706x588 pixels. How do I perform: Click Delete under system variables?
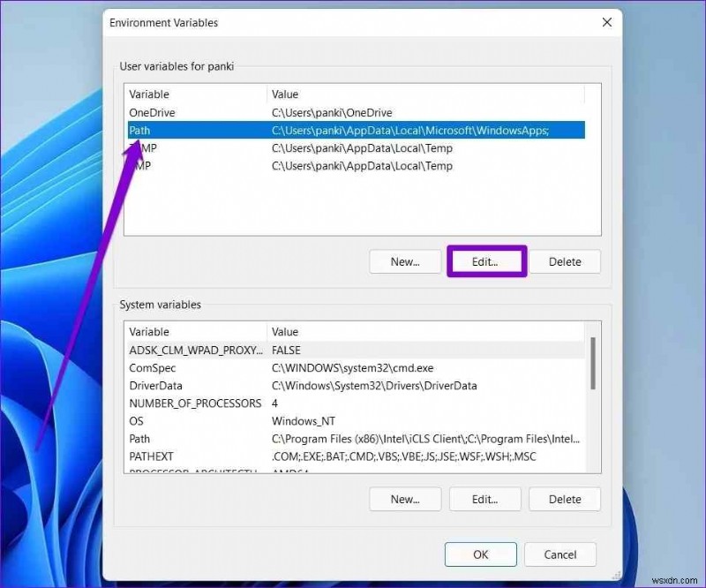[x=565, y=499]
